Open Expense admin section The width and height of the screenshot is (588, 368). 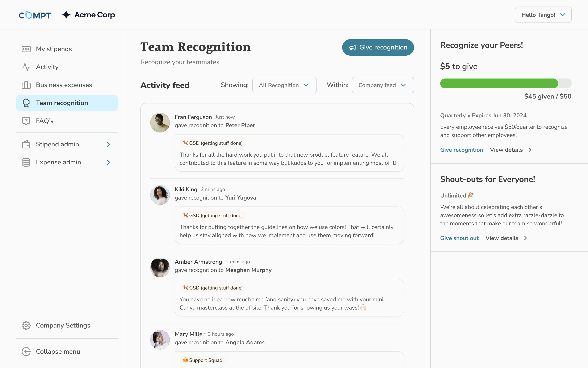point(67,162)
